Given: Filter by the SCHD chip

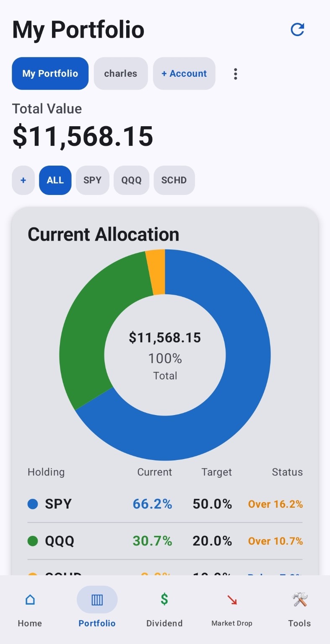Looking at the screenshot, I should click(174, 180).
